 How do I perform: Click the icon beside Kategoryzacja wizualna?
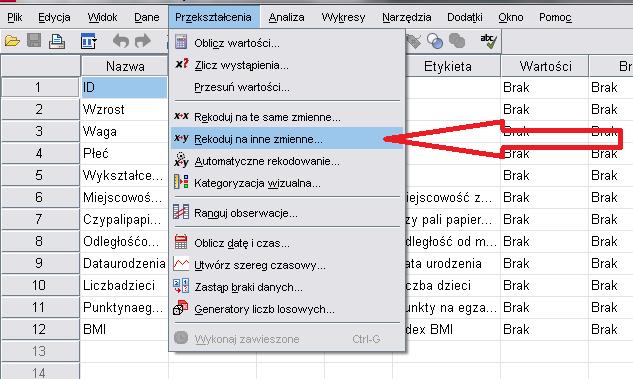pyautogui.click(x=181, y=182)
